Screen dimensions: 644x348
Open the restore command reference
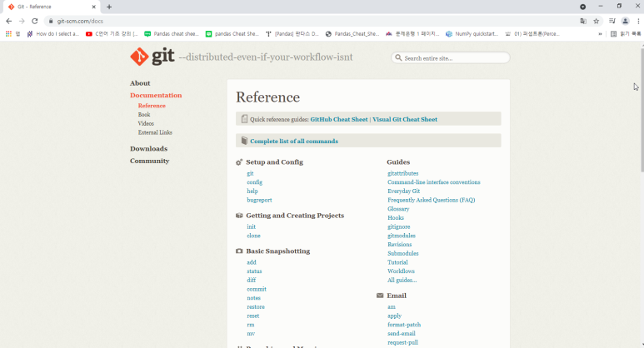[256, 307]
